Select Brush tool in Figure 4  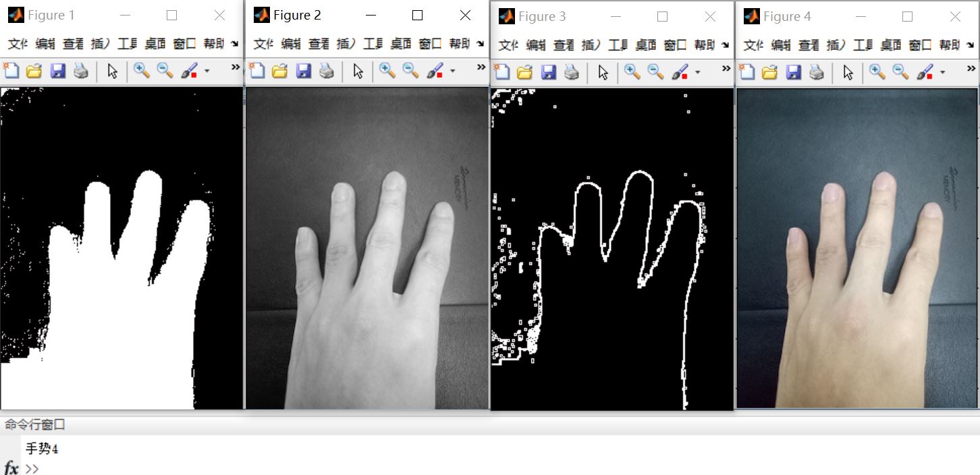pyautogui.click(x=925, y=72)
